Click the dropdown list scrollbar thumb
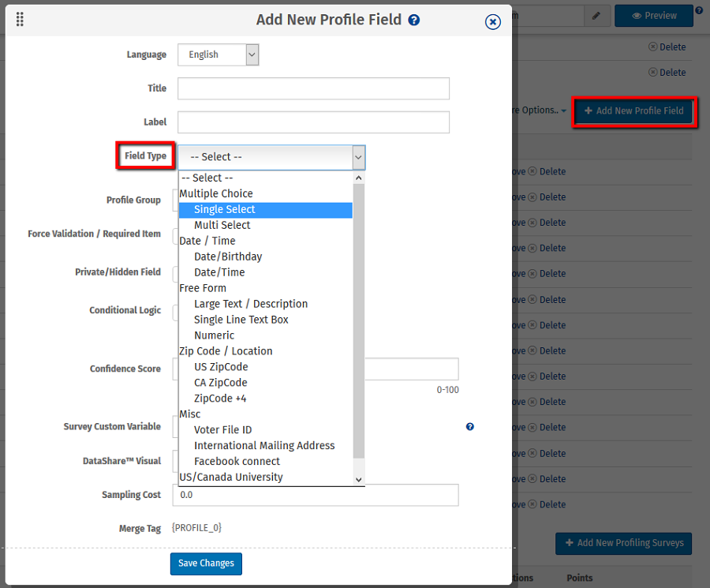 pyautogui.click(x=359, y=320)
